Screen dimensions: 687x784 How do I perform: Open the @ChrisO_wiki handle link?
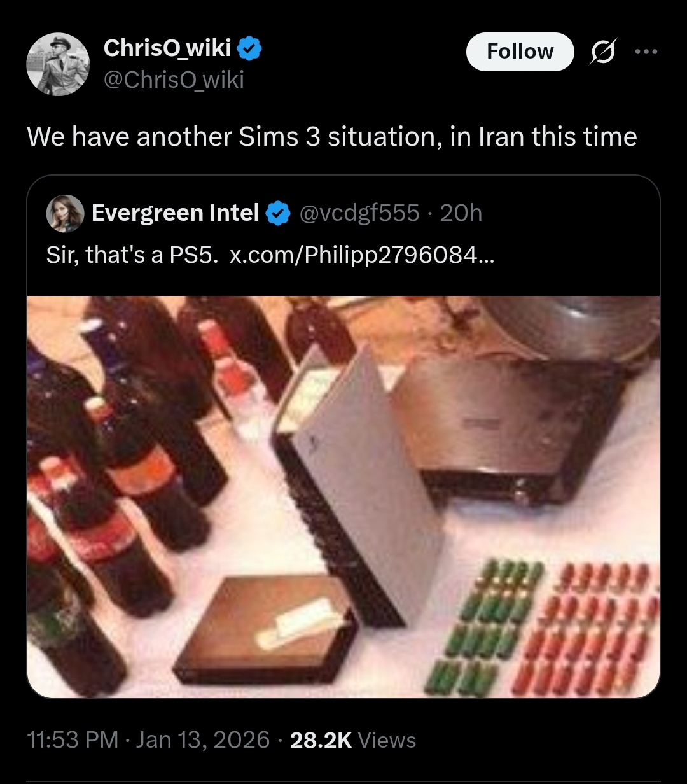173,80
